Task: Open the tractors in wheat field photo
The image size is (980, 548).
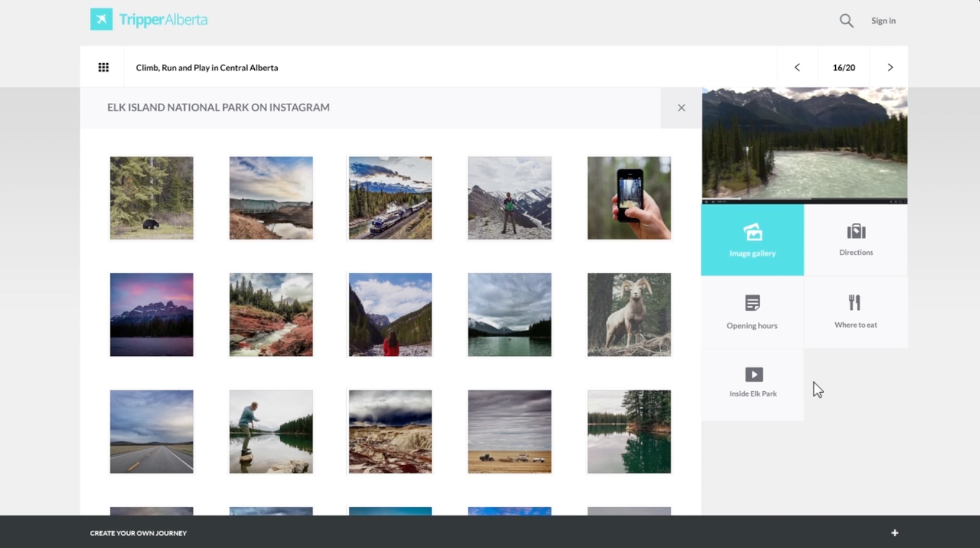Action: 510,432
